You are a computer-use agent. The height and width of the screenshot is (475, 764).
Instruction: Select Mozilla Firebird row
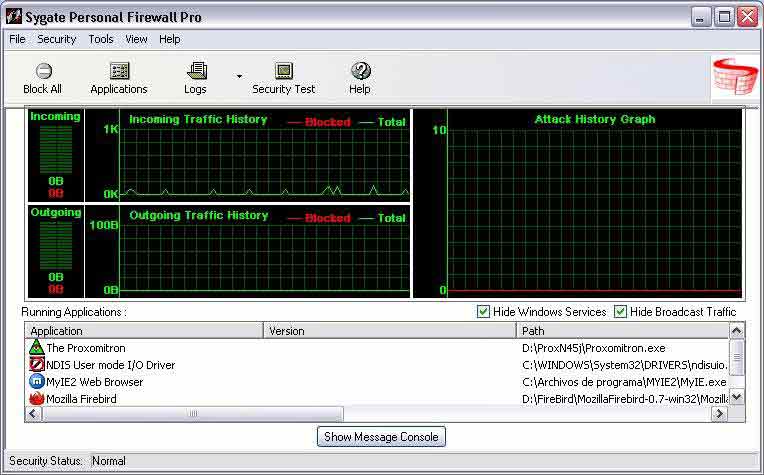coord(377,399)
